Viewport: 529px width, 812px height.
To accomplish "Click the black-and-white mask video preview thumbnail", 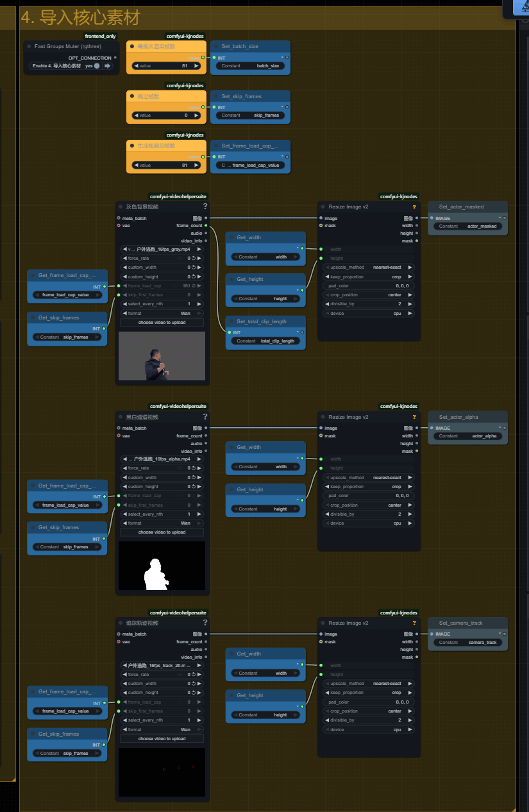I will pyautogui.click(x=162, y=566).
